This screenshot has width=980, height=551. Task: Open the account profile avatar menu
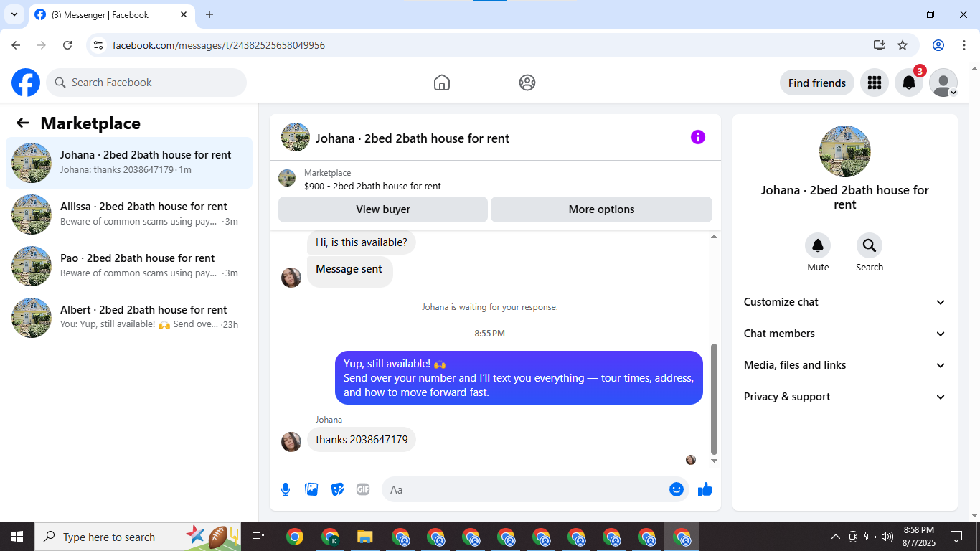(x=943, y=83)
